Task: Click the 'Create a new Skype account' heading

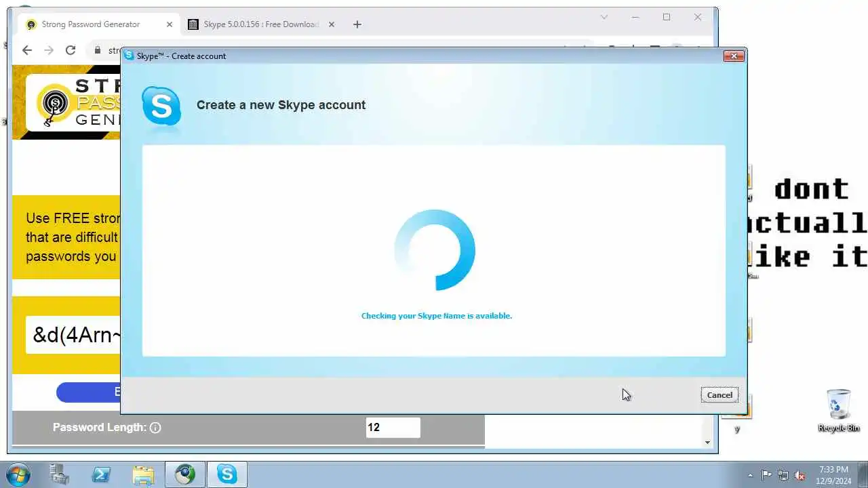Action: (281, 105)
